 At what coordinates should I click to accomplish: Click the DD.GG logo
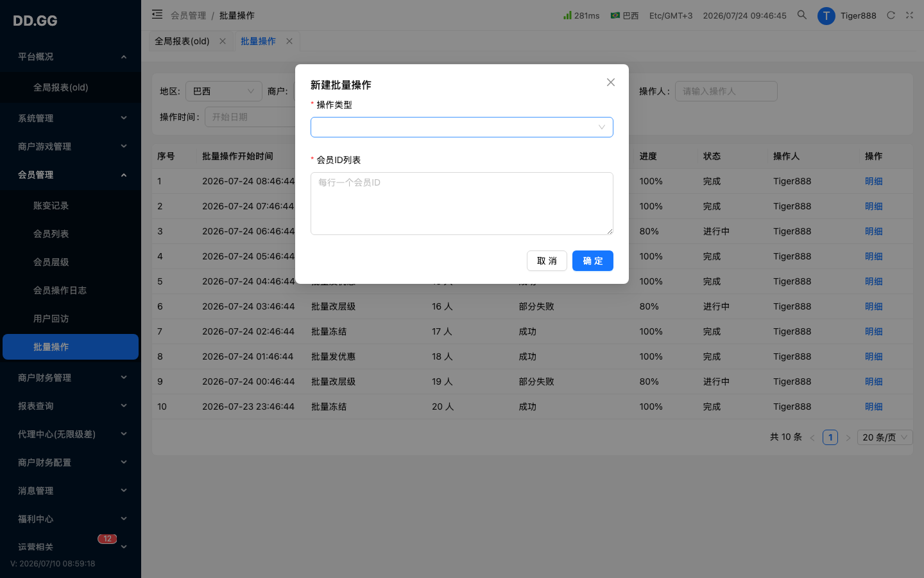35,21
